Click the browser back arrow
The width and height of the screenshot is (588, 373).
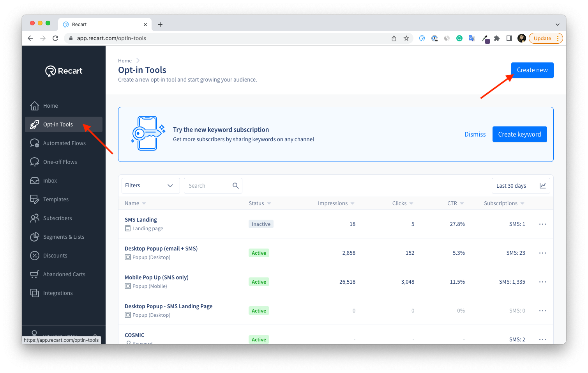(30, 38)
